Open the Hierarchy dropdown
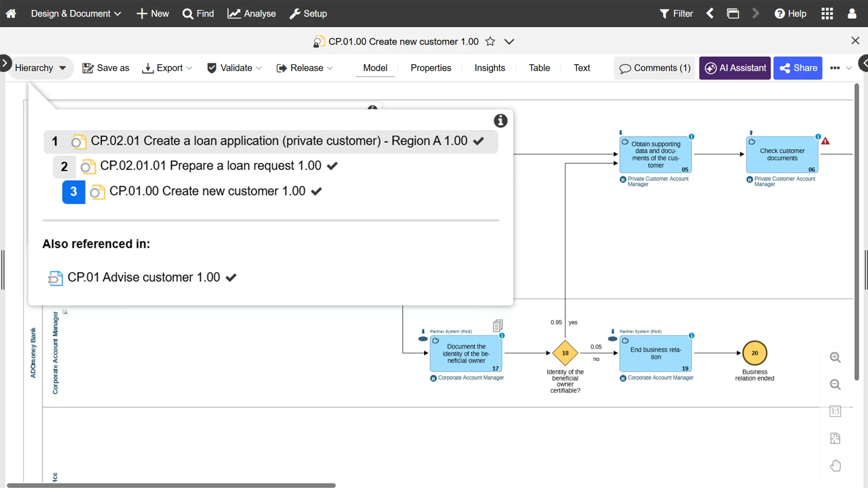Viewport: 868px width, 488px height. [40, 68]
